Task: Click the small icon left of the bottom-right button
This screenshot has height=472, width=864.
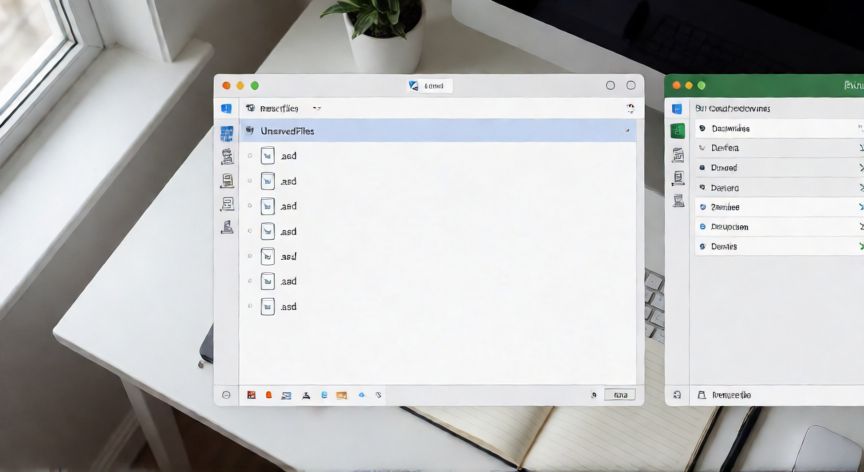Action: click(x=593, y=395)
